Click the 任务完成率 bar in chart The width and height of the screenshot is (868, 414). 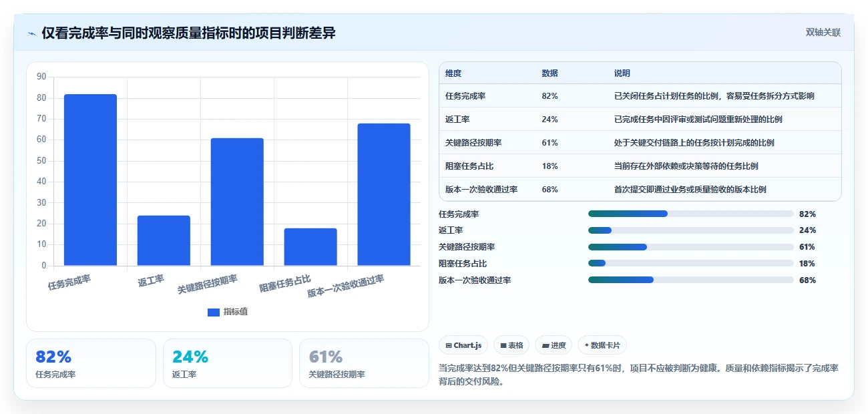(90, 180)
